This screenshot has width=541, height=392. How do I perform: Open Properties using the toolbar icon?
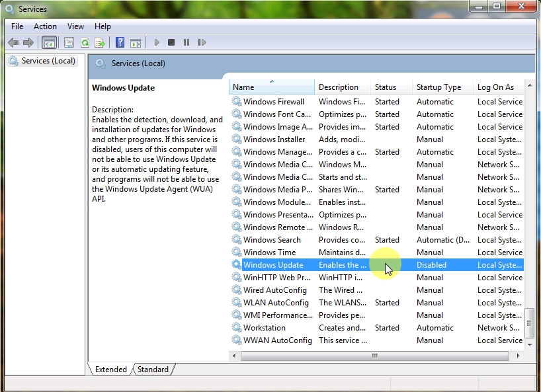click(x=69, y=42)
